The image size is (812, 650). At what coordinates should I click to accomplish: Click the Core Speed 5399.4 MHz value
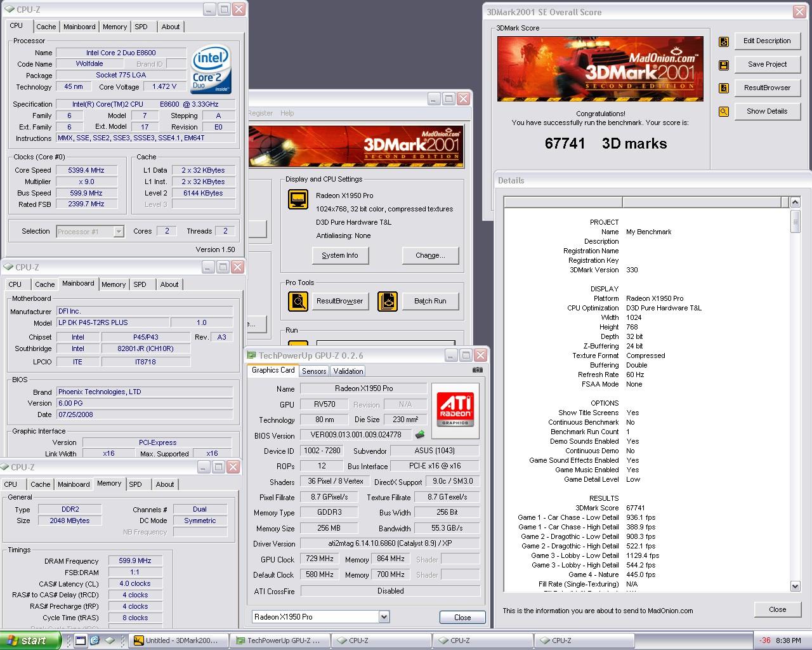87,170
